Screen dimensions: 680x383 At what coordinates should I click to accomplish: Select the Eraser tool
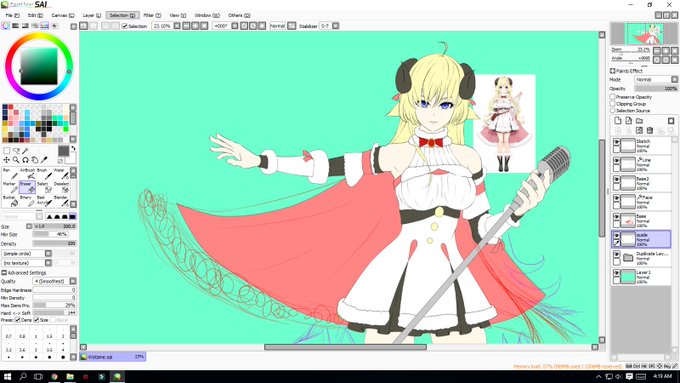point(27,187)
